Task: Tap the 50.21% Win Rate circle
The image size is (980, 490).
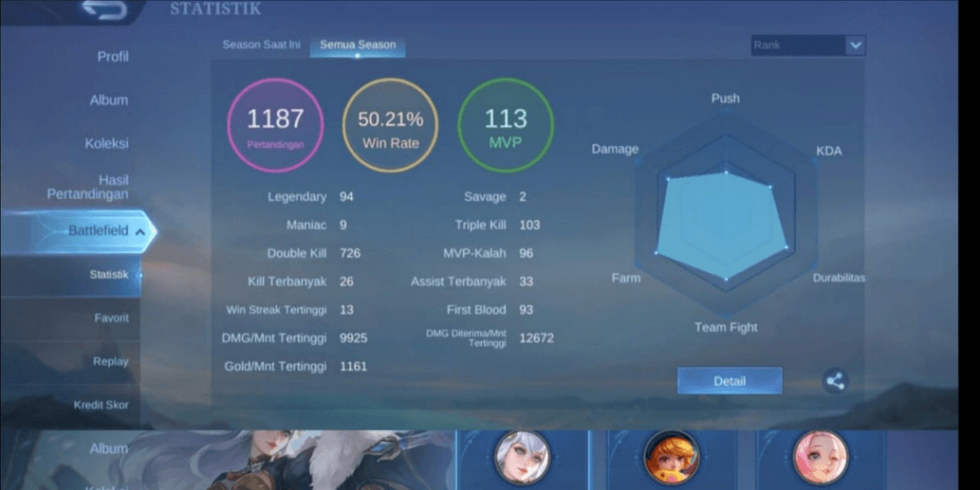Action: [x=391, y=125]
